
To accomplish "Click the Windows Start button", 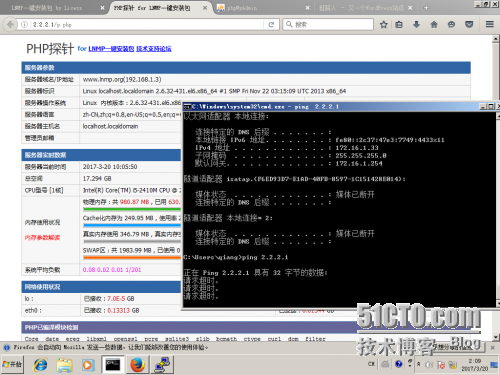I will click(12, 364).
